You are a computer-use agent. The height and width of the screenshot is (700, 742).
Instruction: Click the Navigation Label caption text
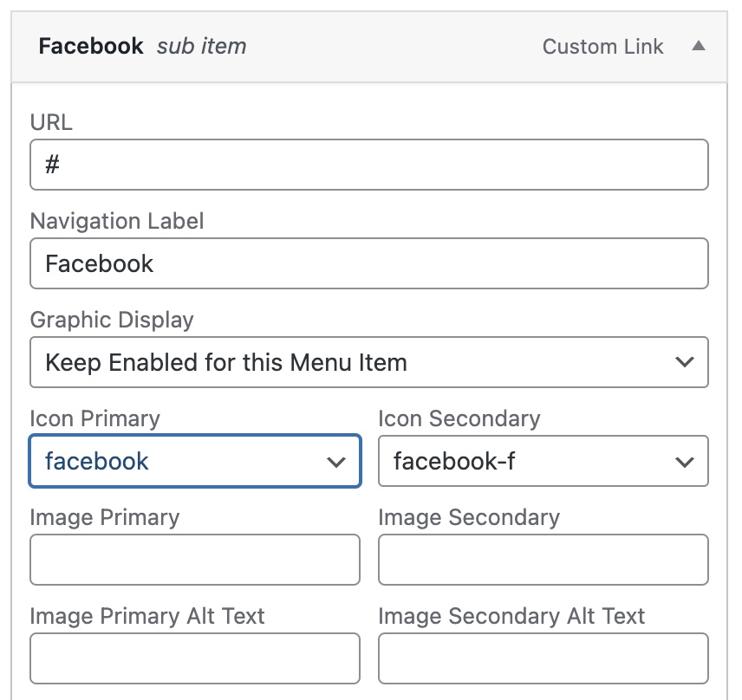(117, 221)
